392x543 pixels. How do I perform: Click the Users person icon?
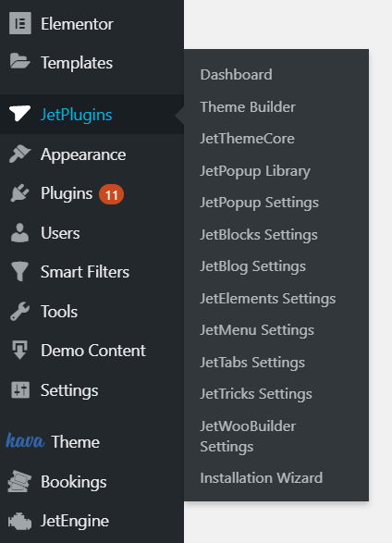pyautogui.click(x=19, y=232)
